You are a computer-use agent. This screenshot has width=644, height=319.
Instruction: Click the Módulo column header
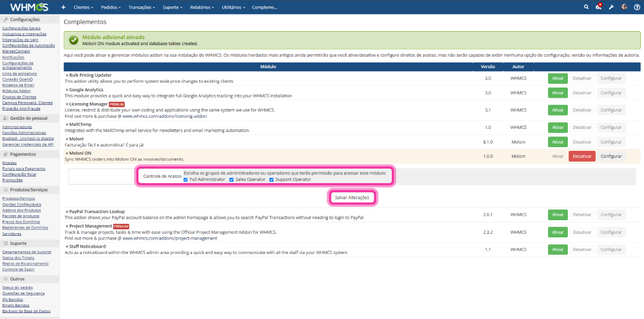tap(268, 67)
